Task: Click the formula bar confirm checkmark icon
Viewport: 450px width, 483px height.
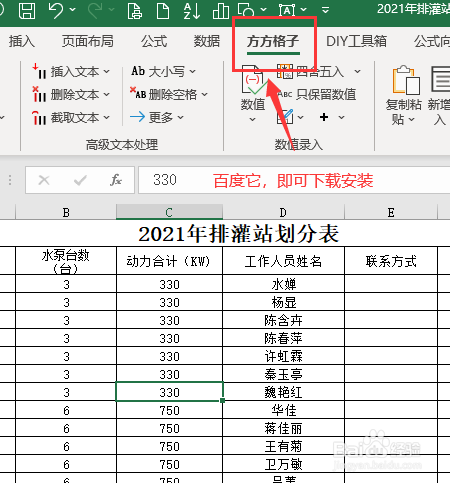Action: click(80, 180)
